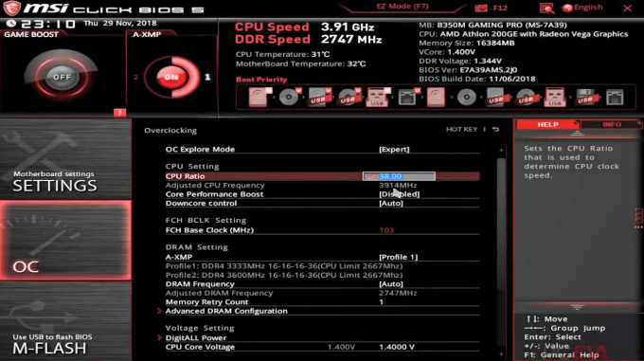Viewport: 644px width, 361px height.
Task: Click the help panel top handle
Action: [x=577, y=133]
